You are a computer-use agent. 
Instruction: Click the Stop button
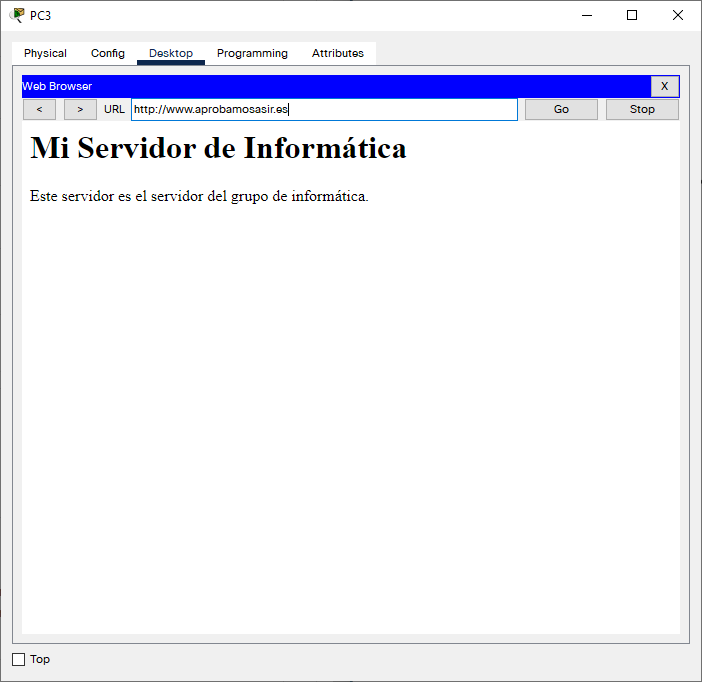click(x=642, y=110)
